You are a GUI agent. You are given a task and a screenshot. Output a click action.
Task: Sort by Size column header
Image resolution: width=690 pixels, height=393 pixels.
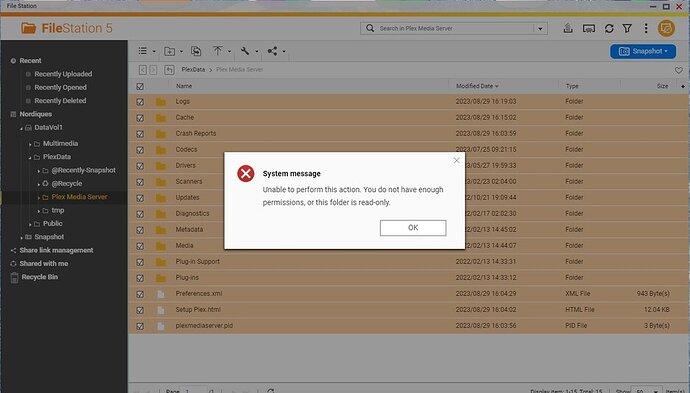[662, 86]
